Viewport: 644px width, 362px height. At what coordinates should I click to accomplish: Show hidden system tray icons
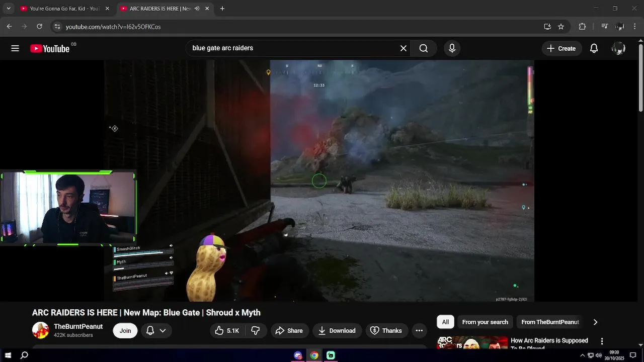click(x=583, y=355)
